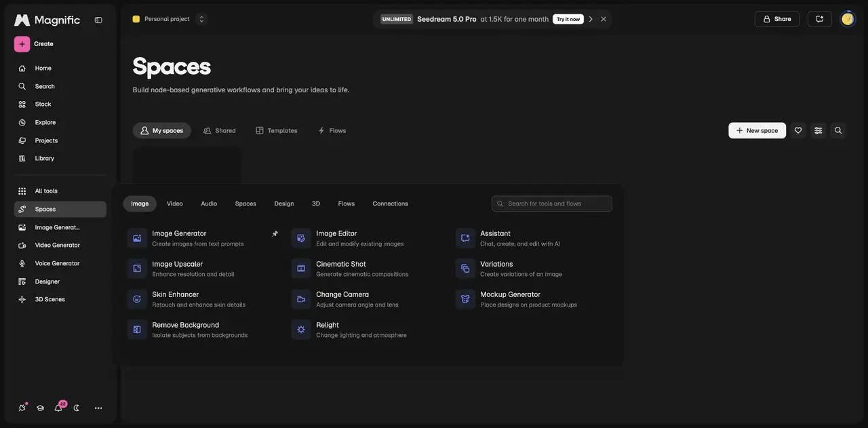Open the Assistant tool
The image size is (868, 428).
pos(531,238)
